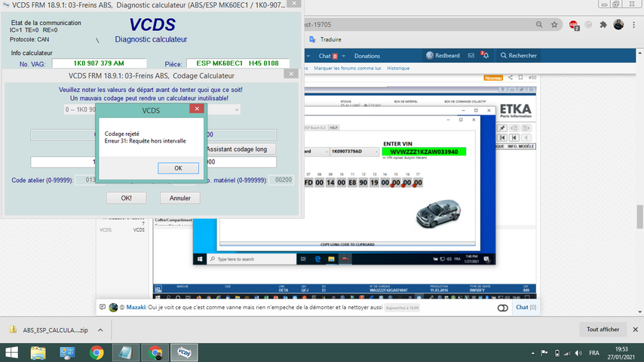Open the forum notifications bell icon
This screenshot has height=362, width=644.
pos(485,56)
